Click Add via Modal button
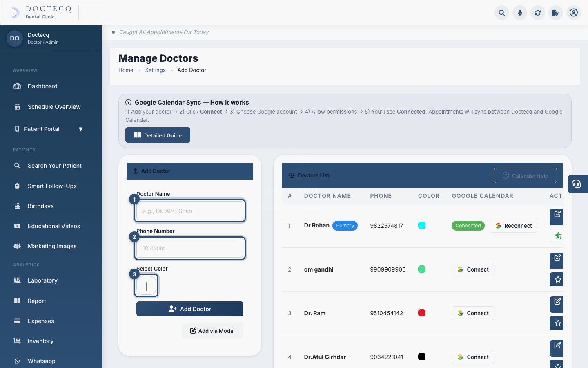 click(x=212, y=330)
